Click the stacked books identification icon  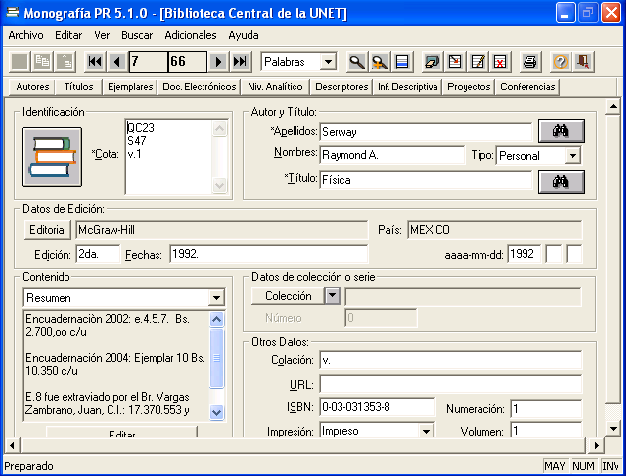[52, 157]
